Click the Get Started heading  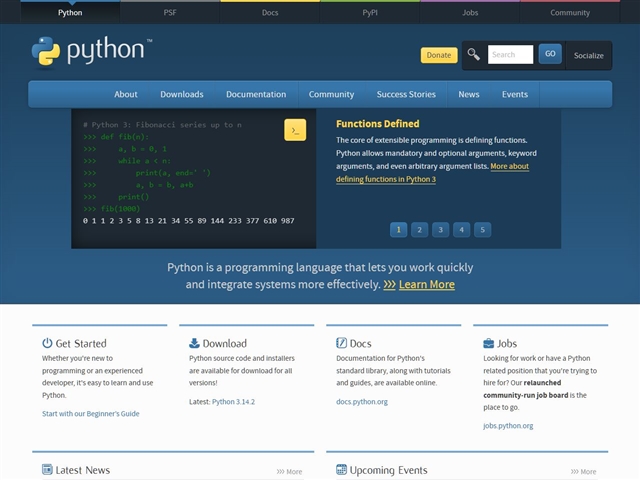(x=81, y=343)
